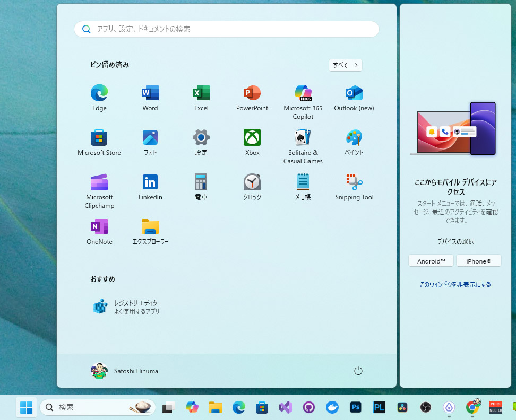Open エクスプローラー from pinned apps
This screenshot has width=516, height=420.
[150, 232]
